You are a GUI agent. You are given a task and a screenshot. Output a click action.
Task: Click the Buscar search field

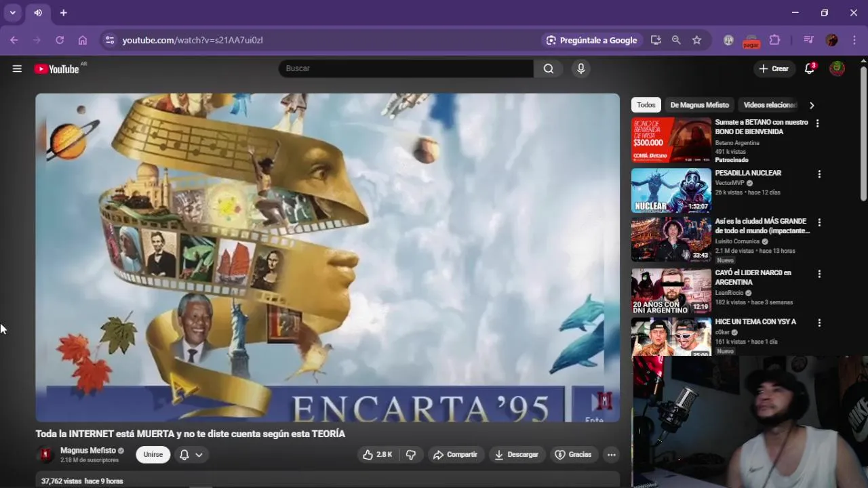point(406,68)
